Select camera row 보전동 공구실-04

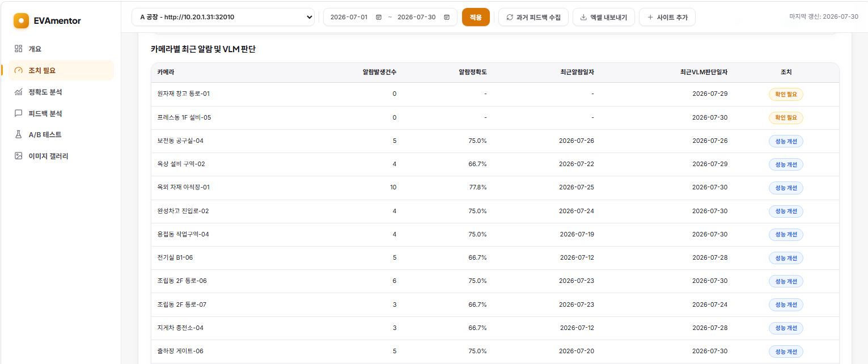click(495, 141)
